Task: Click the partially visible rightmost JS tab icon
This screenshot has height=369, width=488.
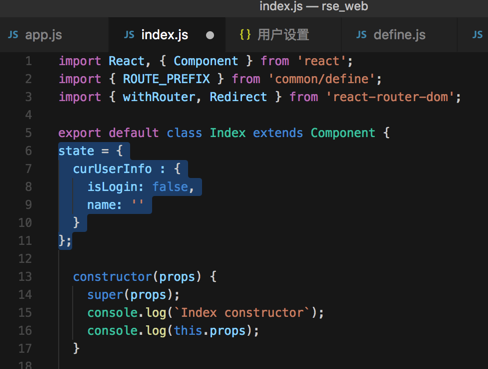Action: click(477, 35)
